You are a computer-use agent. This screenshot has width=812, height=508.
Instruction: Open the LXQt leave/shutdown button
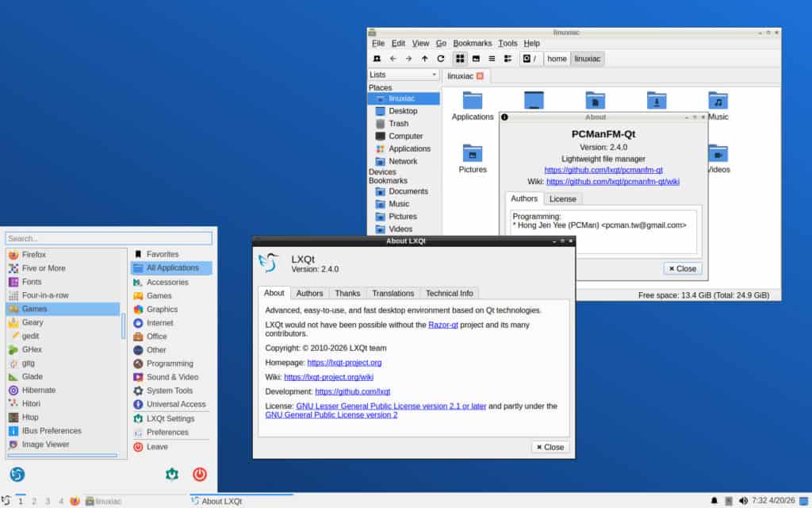(x=199, y=475)
